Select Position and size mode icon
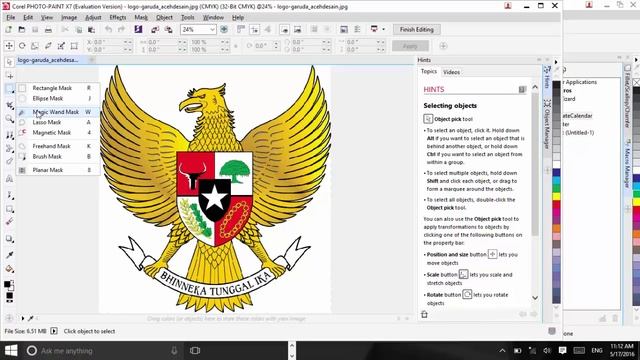The height and width of the screenshot is (360, 640). [9, 46]
